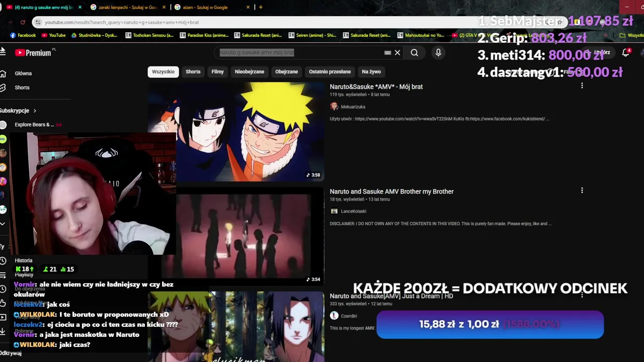Open Mahoutsukai no Yo bookmark
The image size is (644, 362).
point(421,35)
